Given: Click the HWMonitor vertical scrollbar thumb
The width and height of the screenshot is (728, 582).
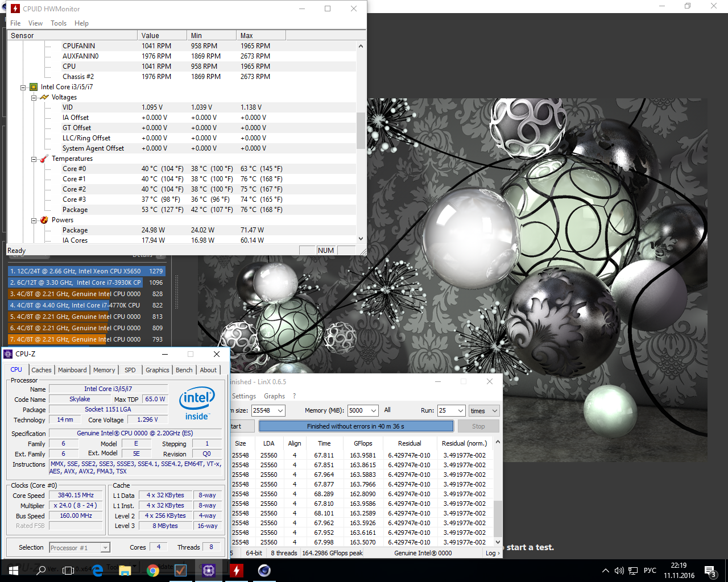Looking at the screenshot, I should pyautogui.click(x=361, y=131).
